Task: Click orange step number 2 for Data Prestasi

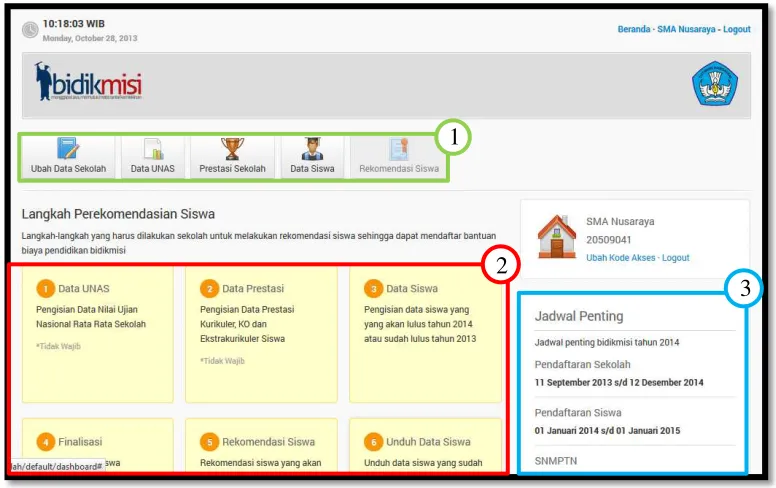Action: [209, 289]
